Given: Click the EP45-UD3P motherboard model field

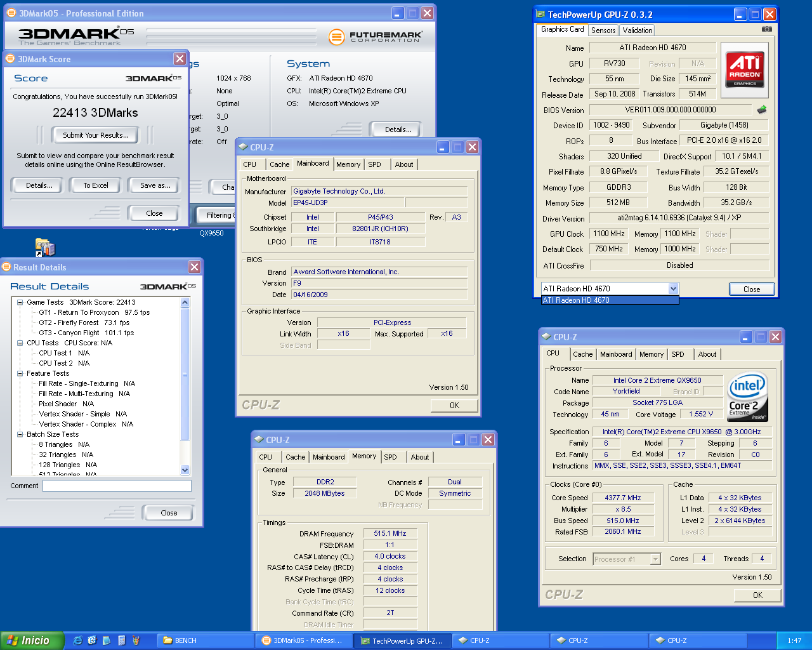Looking at the screenshot, I should (347, 202).
